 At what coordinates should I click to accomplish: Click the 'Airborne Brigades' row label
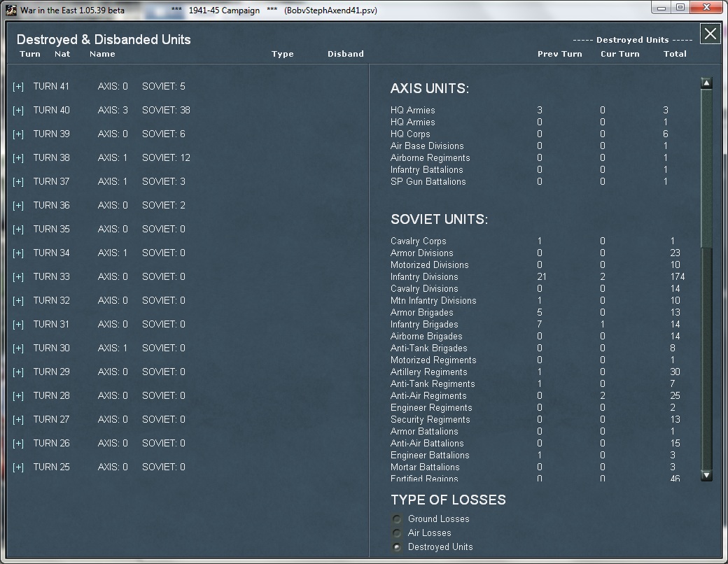pos(426,336)
